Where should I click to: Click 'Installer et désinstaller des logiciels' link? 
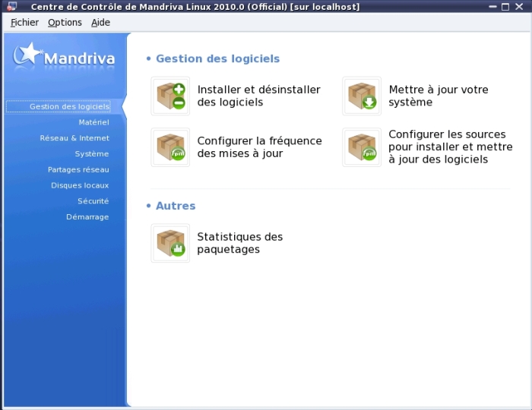coord(258,96)
